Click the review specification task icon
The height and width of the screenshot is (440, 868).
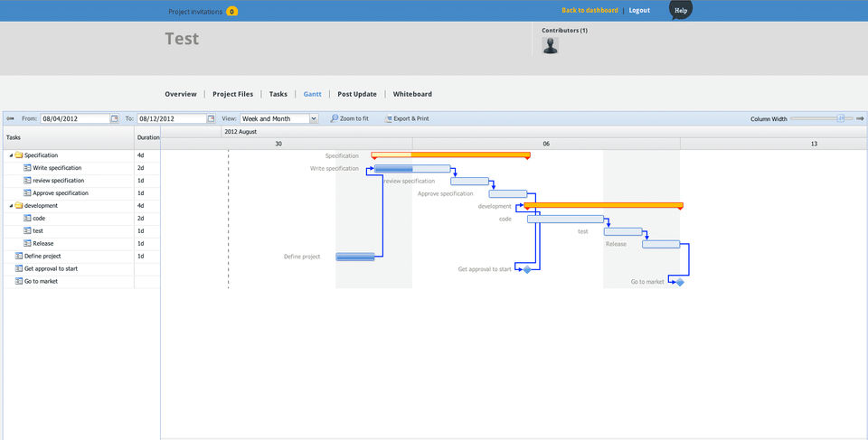coord(27,181)
